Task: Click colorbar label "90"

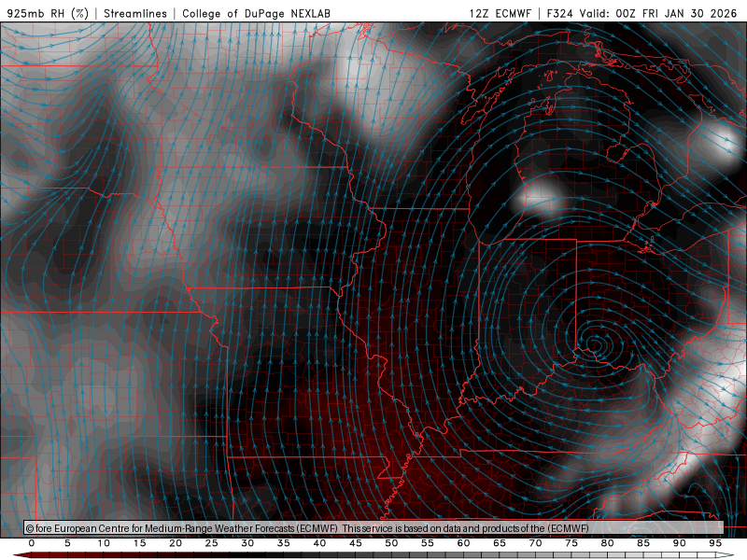Action: [680, 543]
